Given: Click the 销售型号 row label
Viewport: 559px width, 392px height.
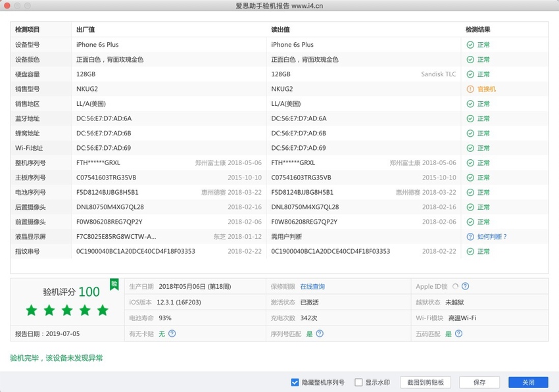Looking at the screenshot, I should click(28, 89).
